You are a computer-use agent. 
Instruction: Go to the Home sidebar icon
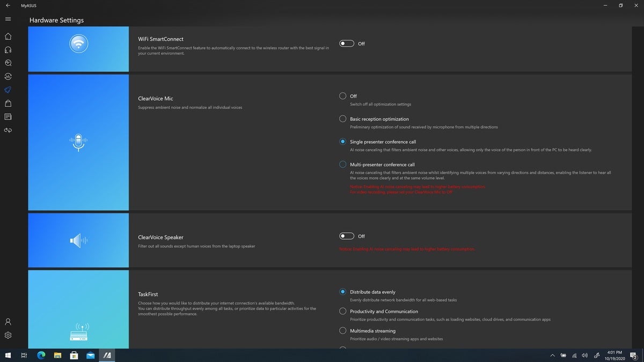(x=8, y=36)
